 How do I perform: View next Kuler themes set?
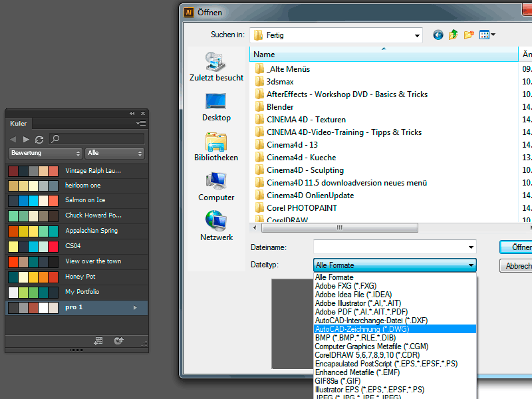coord(26,139)
